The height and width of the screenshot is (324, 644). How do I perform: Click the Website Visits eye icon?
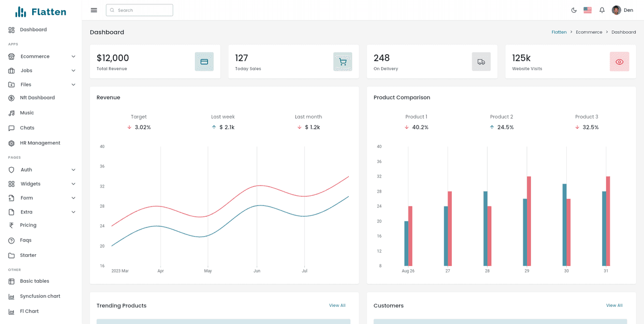pos(619,62)
